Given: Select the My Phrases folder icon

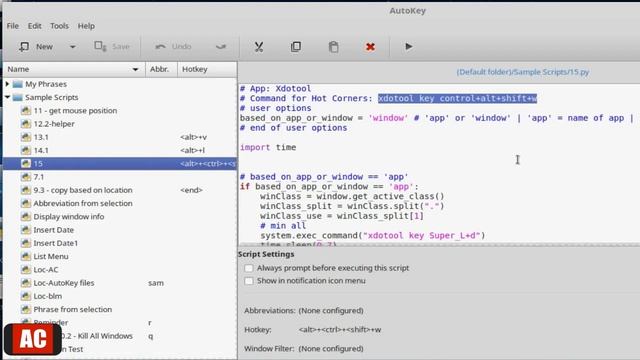Looking at the screenshot, I should tap(18, 84).
